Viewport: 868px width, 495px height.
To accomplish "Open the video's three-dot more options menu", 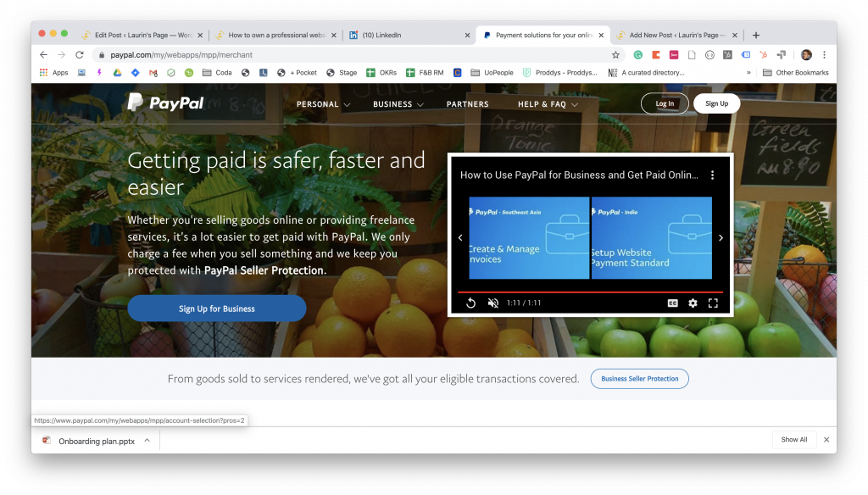I will tap(712, 175).
